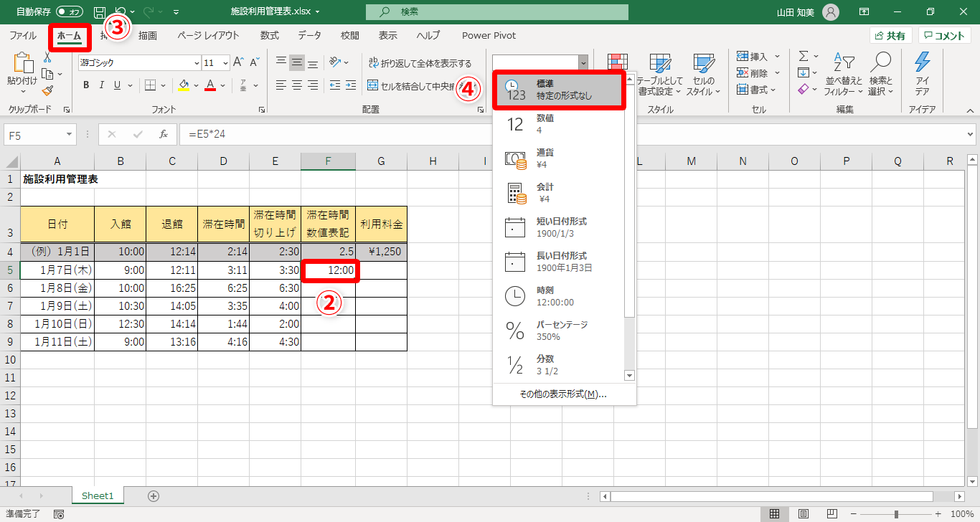The height and width of the screenshot is (522, 980).
Task: Open Format as Table (テーブルとして書式設定)
Action: [660, 74]
